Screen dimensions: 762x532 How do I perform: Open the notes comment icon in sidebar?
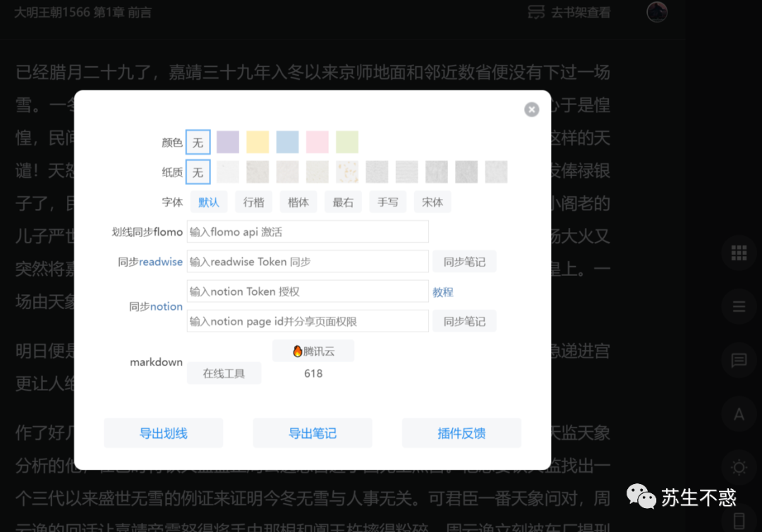click(x=739, y=360)
